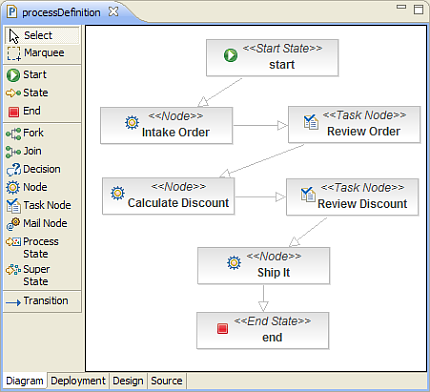Select transition from Intake Order to Review Order
This screenshot has height=392, width=430.
click(x=260, y=126)
